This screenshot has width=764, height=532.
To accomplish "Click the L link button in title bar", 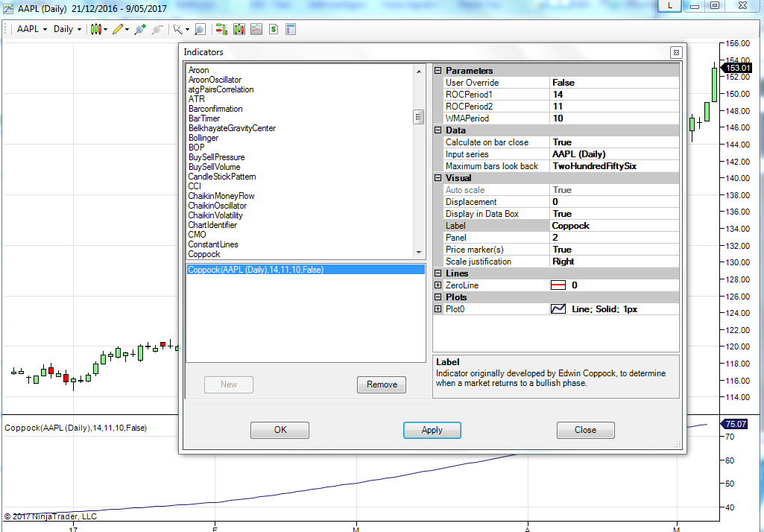I will (670, 5).
